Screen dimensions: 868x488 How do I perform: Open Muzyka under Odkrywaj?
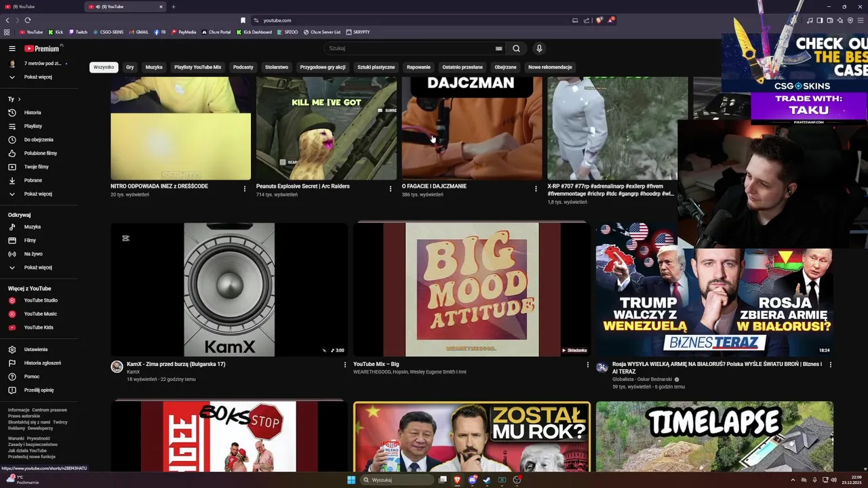tap(33, 226)
